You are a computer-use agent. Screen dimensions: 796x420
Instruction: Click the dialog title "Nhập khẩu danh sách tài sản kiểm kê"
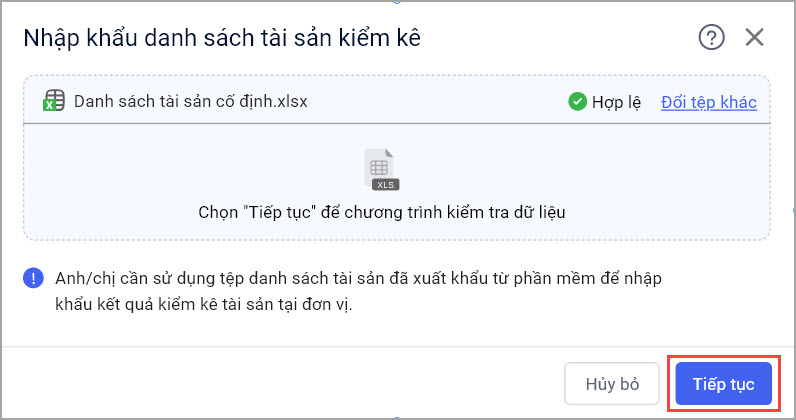click(222, 38)
